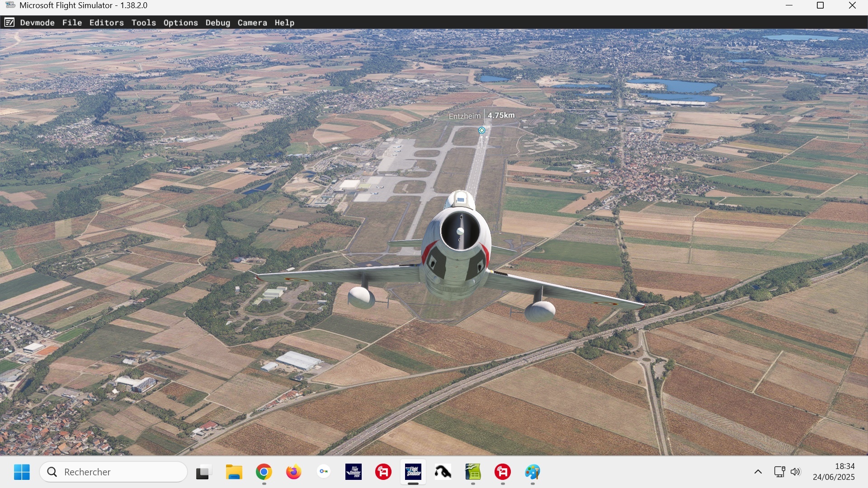868x488 pixels.
Task: Open the Help menu
Action: 284,23
